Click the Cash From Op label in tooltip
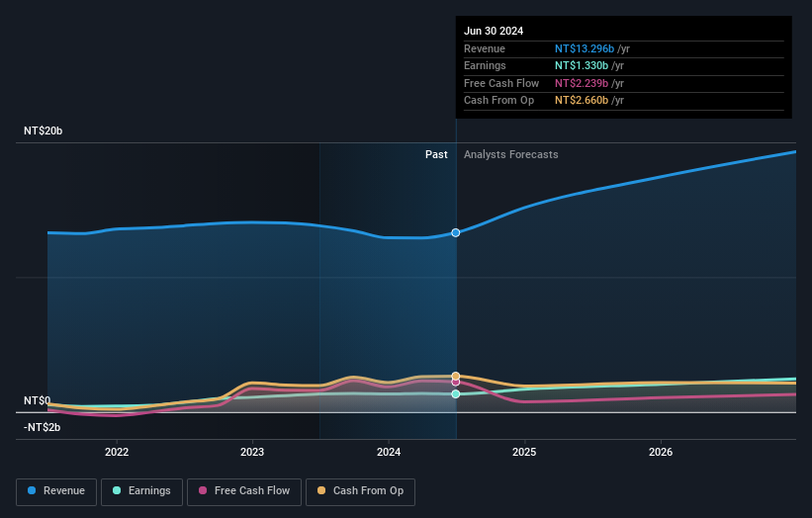Viewport: 812px width, 518px height. coord(498,101)
